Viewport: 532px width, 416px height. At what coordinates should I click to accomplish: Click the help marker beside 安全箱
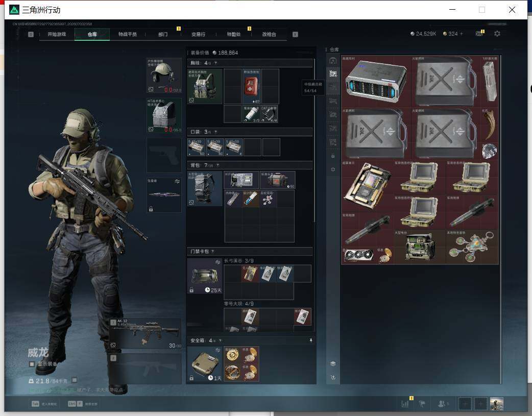tap(220, 340)
